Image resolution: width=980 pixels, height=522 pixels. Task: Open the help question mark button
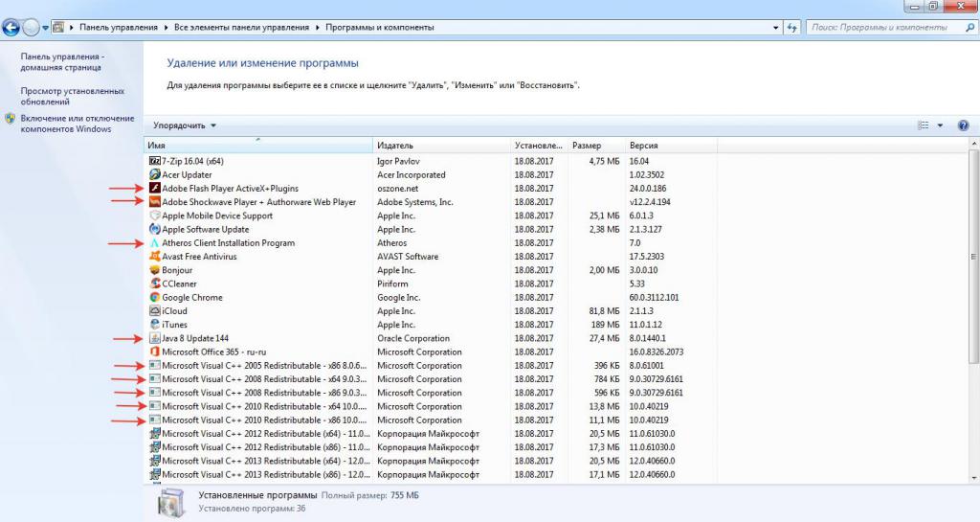[963, 125]
